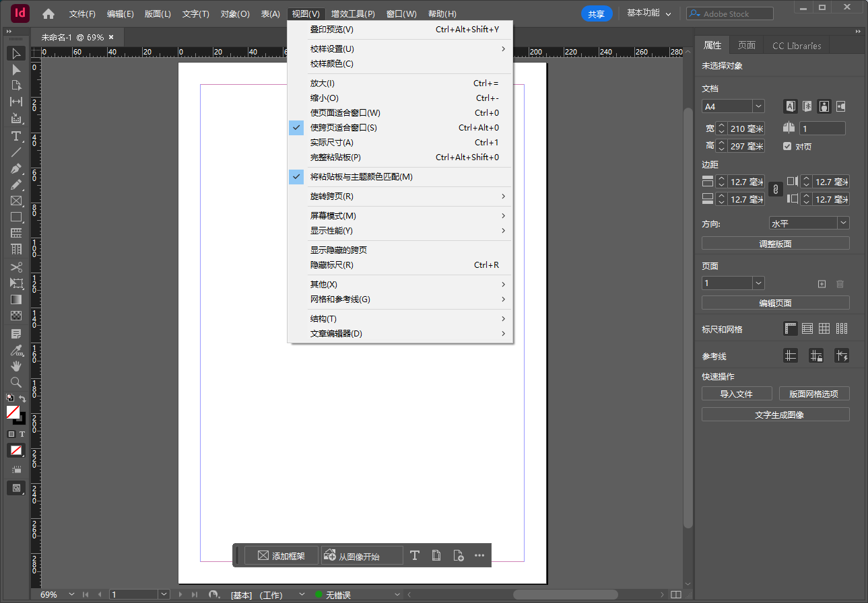This screenshot has height=603, width=868.
Task: Select the Gradient Feather tool
Action: [x=16, y=316]
